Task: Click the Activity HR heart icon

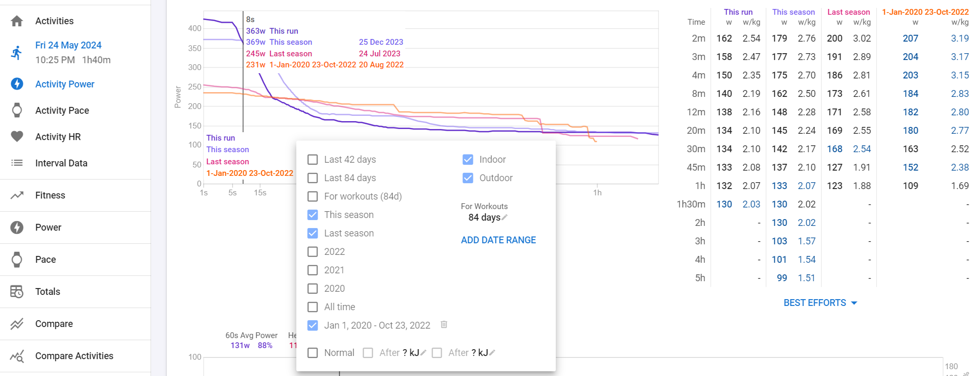Action: coord(17,137)
